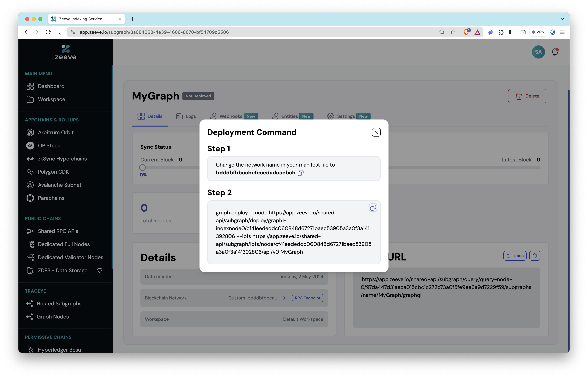This screenshot has height=377, width=588.
Task: Open notifications bell
Action: pyautogui.click(x=555, y=52)
